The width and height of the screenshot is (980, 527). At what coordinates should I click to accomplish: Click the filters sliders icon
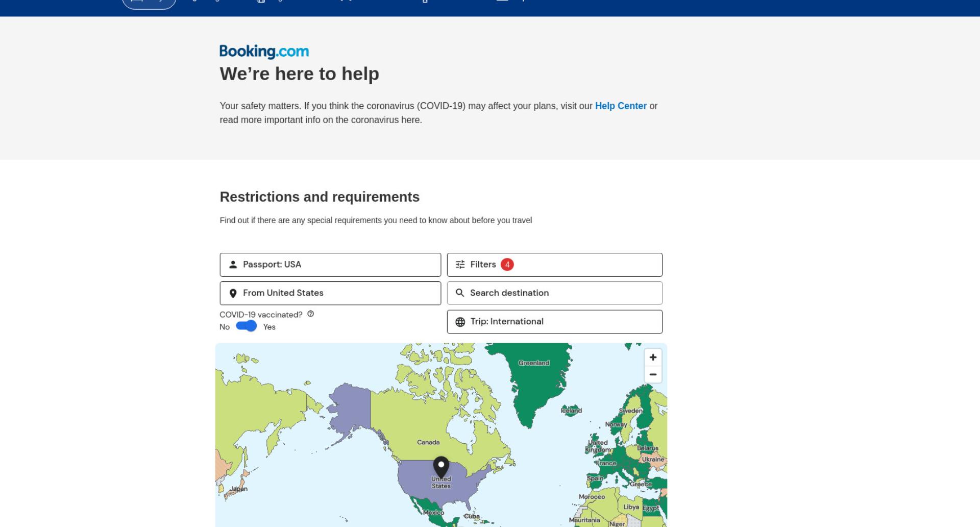pyautogui.click(x=460, y=265)
